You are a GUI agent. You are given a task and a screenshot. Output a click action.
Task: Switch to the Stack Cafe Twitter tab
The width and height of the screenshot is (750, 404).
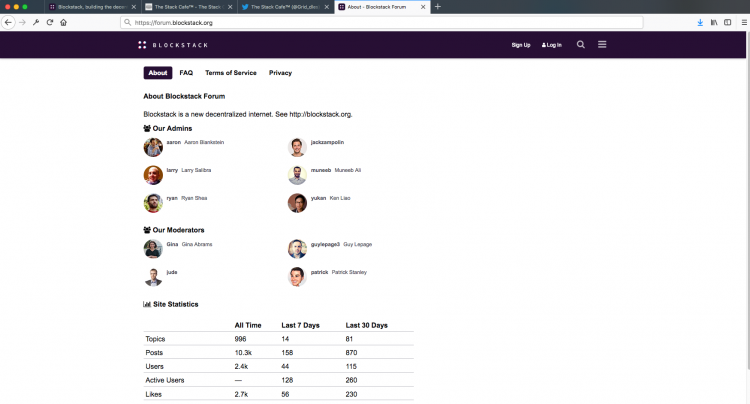284,7
